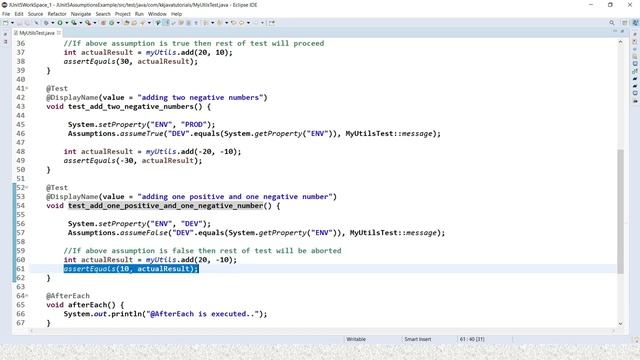Open the Navigate menu
This screenshot has width=640, height=360.
pyautogui.click(x=81, y=14)
